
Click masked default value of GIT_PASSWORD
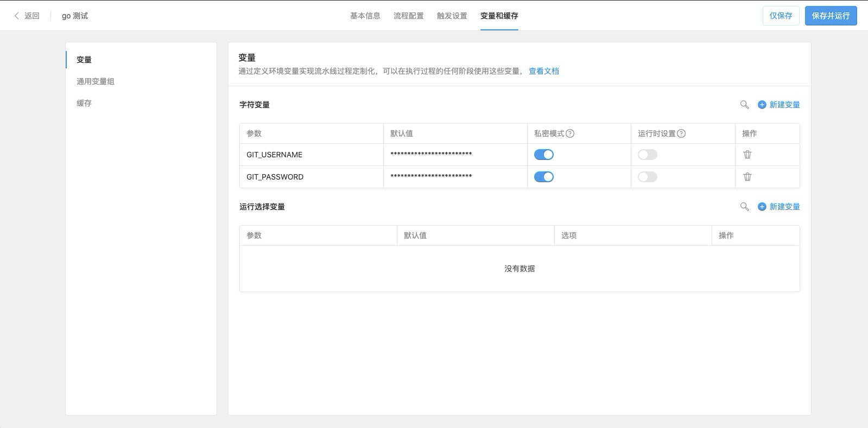point(431,176)
